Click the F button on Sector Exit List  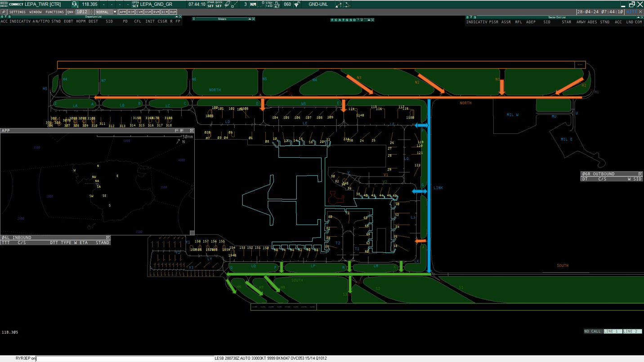pyautogui.click(x=471, y=17)
